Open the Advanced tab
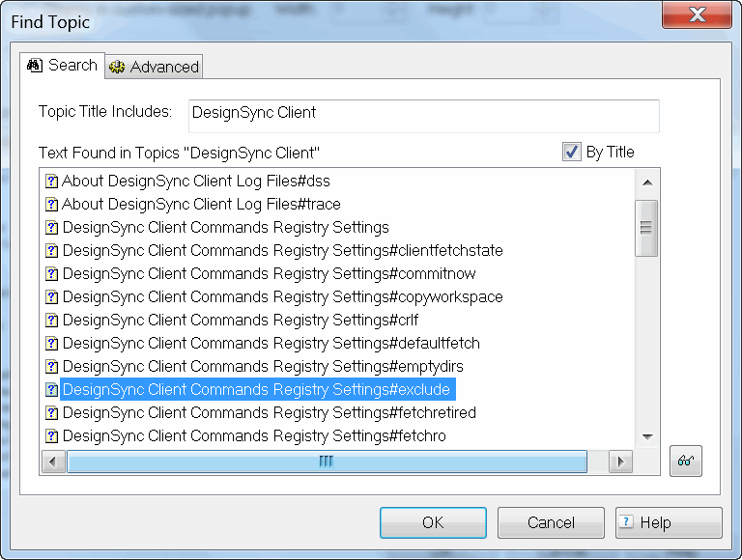The width and height of the screenshot is (742, 560). coord(154,68)
